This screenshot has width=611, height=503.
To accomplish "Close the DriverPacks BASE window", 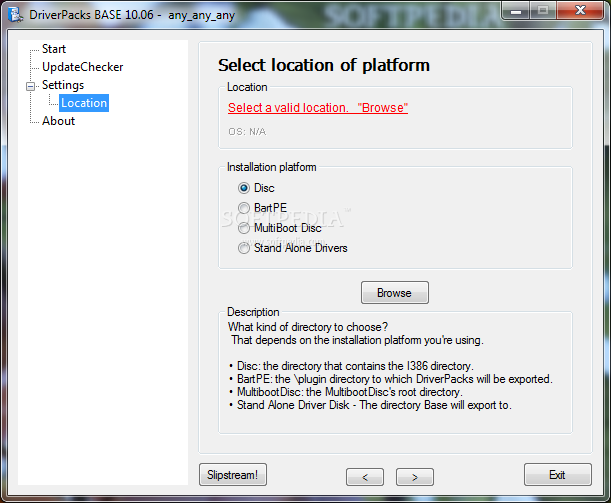I will (x=580, y=11).
